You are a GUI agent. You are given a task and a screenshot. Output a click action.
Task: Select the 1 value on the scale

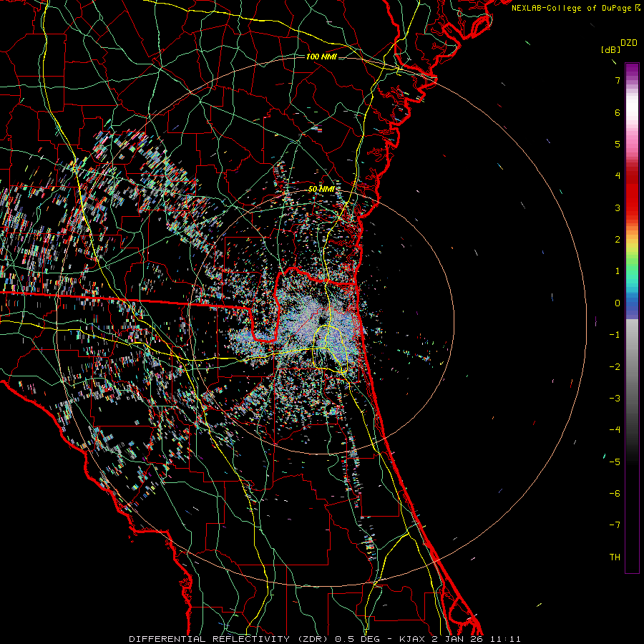618,271
